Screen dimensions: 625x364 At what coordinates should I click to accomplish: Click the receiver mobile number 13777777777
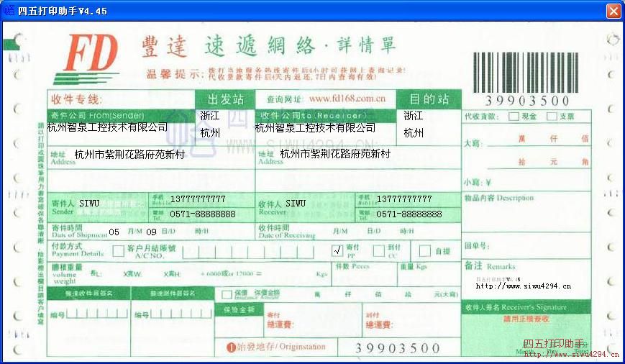[404, 199]
